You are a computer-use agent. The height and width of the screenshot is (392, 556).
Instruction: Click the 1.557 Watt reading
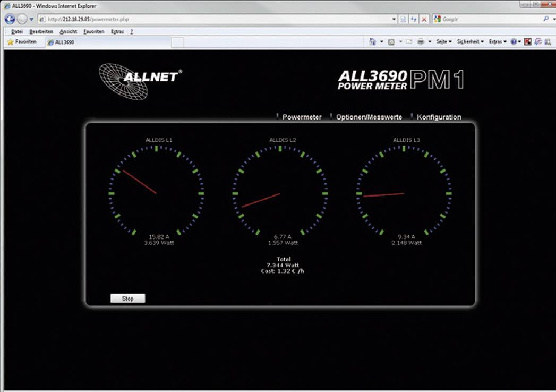[x=283, y=243]
